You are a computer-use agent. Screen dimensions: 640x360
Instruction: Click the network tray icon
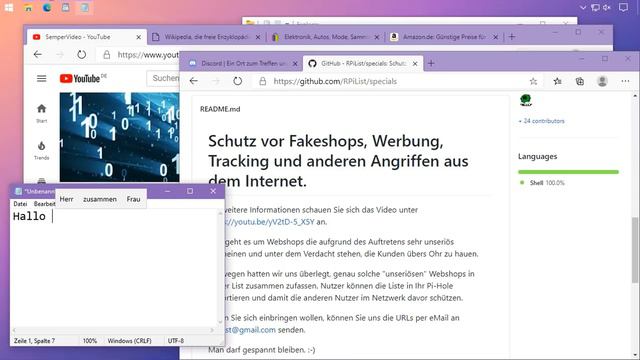[x=596, y=7]
